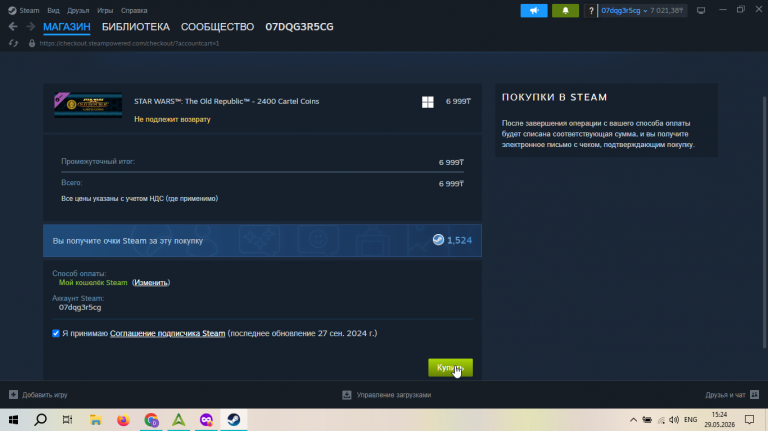Click the checkout URL address text

[x=129, y=43]
